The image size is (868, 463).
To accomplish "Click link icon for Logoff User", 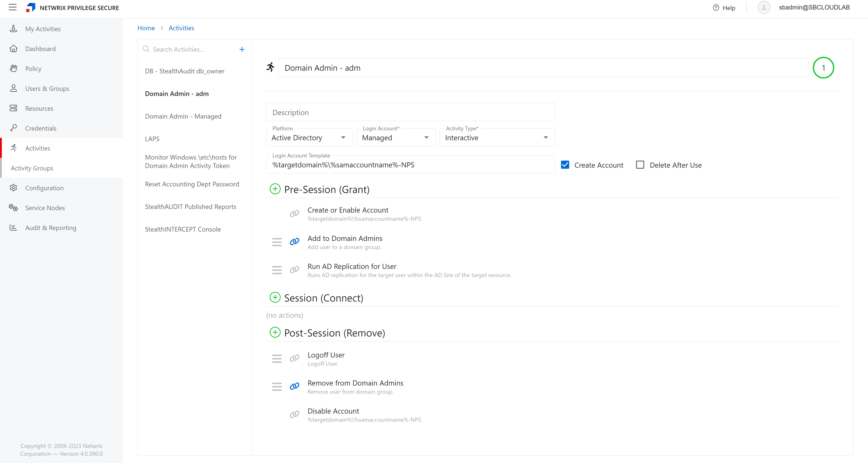I will [294, 358].
